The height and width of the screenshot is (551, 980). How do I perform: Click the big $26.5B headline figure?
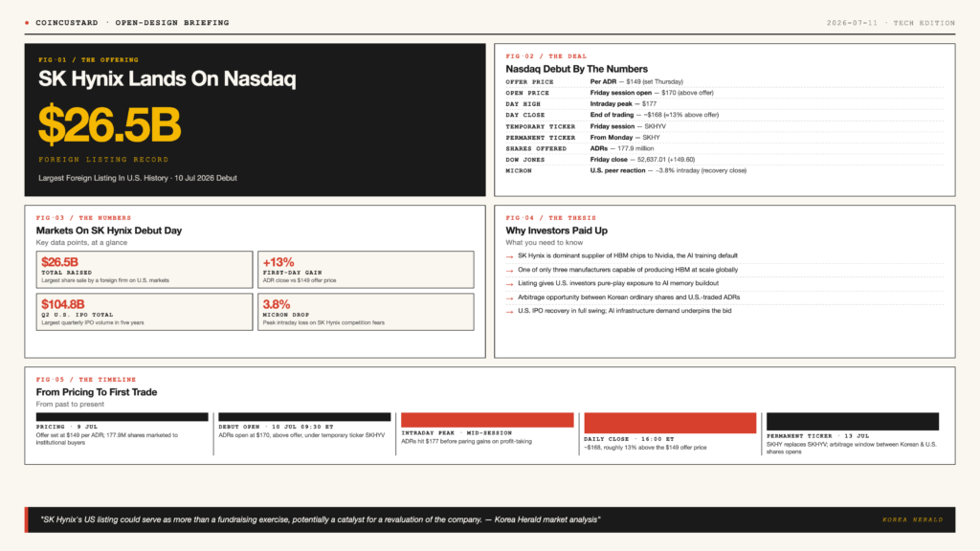point(109,125)
